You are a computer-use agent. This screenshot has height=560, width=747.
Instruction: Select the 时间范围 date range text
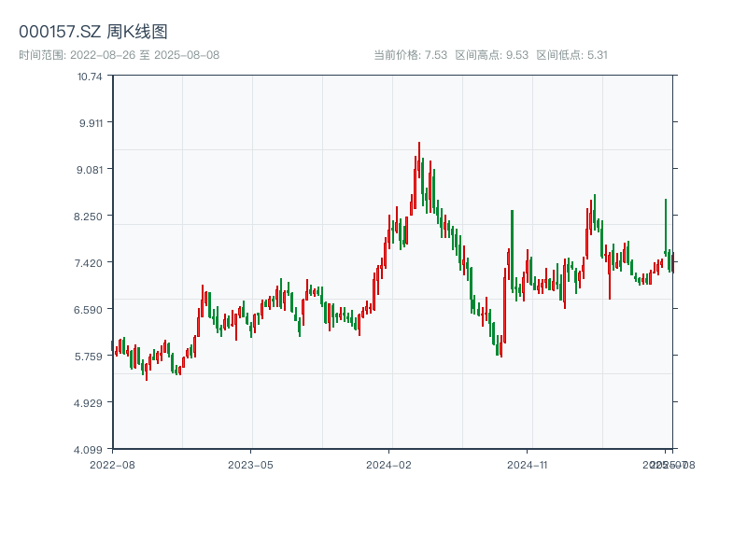(x=120, y=55)
